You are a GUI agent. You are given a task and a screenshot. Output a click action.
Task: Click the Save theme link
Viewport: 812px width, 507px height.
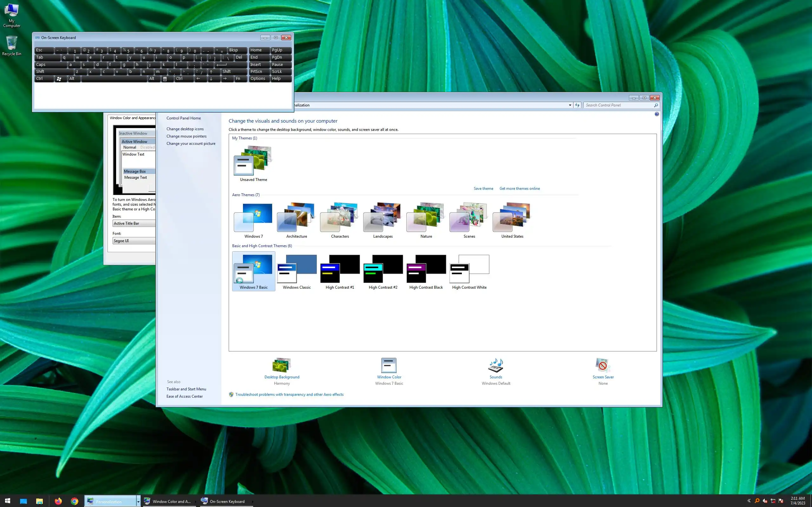[483, 189]
